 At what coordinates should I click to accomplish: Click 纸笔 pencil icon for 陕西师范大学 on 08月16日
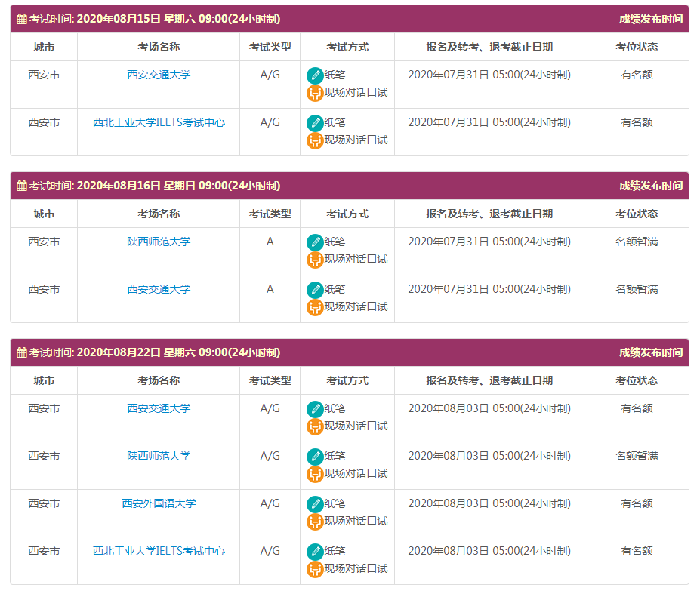pos(315,242)
